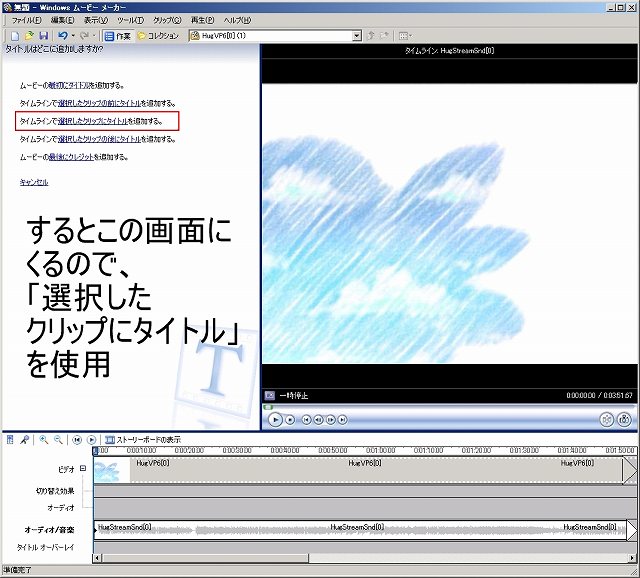Click link to add title after selected clip

99,139
